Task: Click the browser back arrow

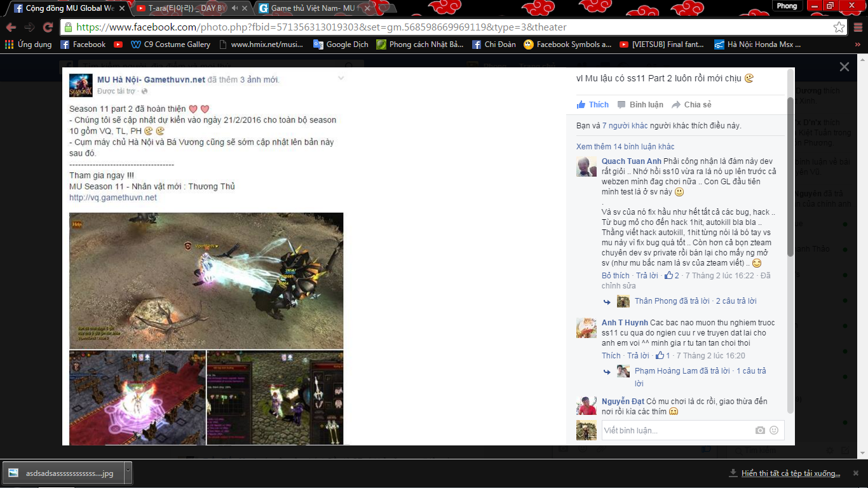Action: 11,27
